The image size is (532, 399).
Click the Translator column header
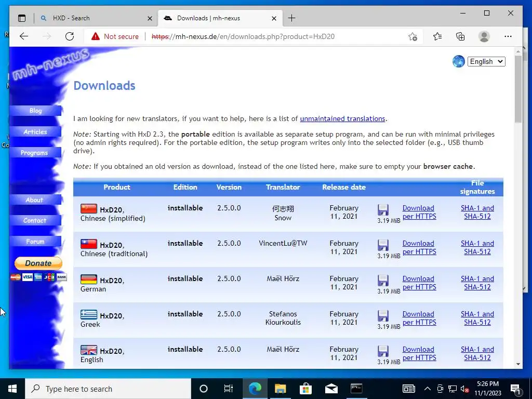click(283, 187)
